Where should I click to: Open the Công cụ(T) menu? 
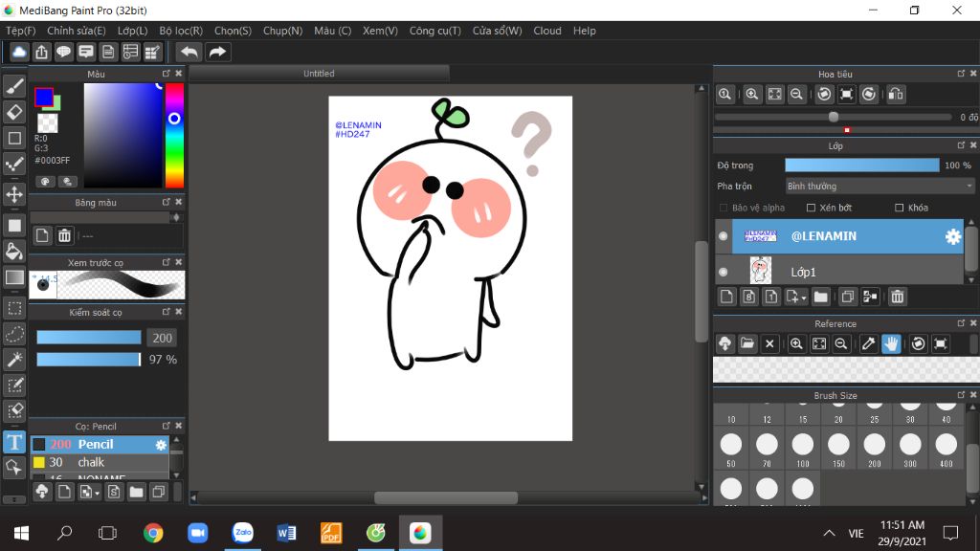pos(434,31)
